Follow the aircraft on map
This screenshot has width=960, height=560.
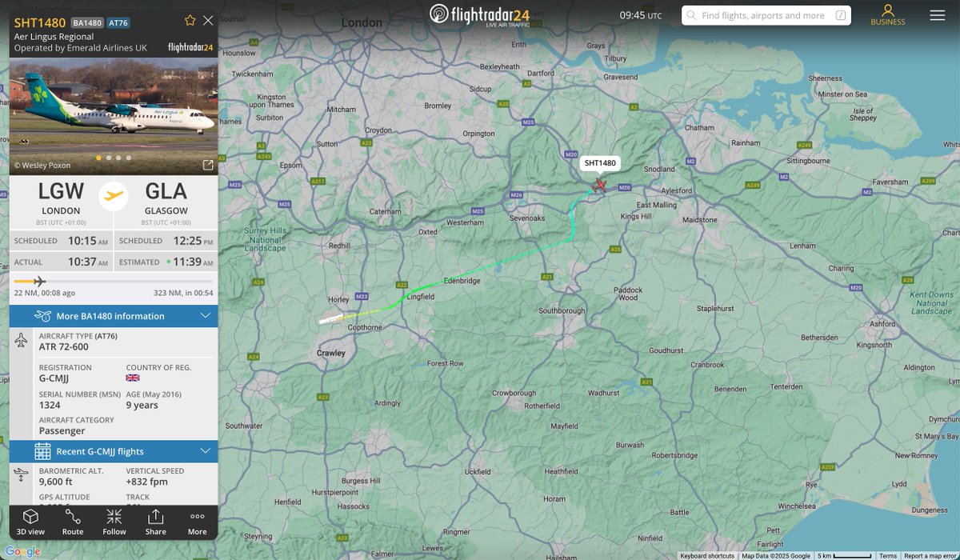pyautogui.click(x=114, y=522)
